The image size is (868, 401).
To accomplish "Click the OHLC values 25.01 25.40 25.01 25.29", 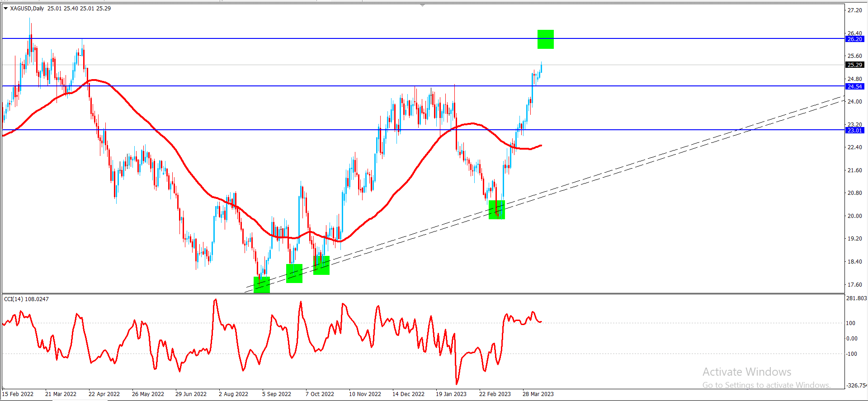I will 79,9.
